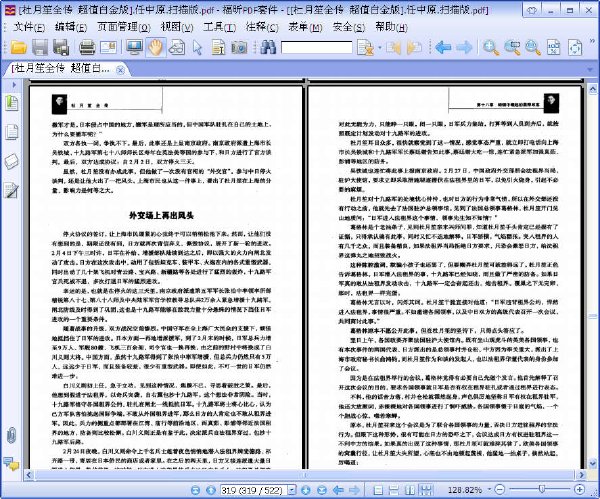Click the zoom in plus button

(579, 489)
